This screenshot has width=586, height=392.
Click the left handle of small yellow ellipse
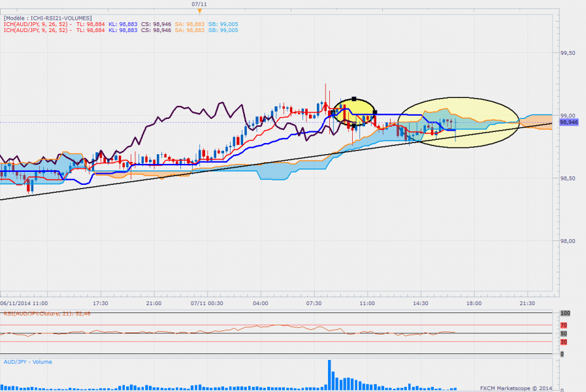[333, 112]
